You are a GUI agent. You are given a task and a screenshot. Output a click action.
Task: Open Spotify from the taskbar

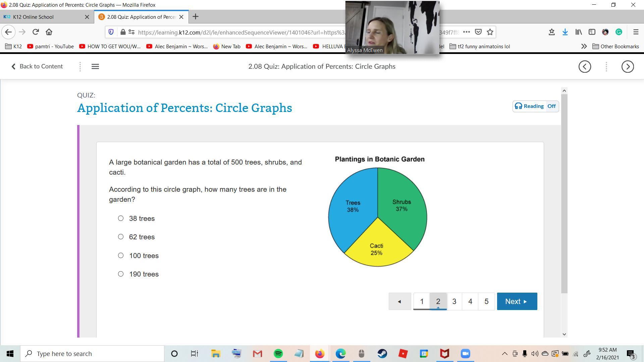tap(278, 354)
